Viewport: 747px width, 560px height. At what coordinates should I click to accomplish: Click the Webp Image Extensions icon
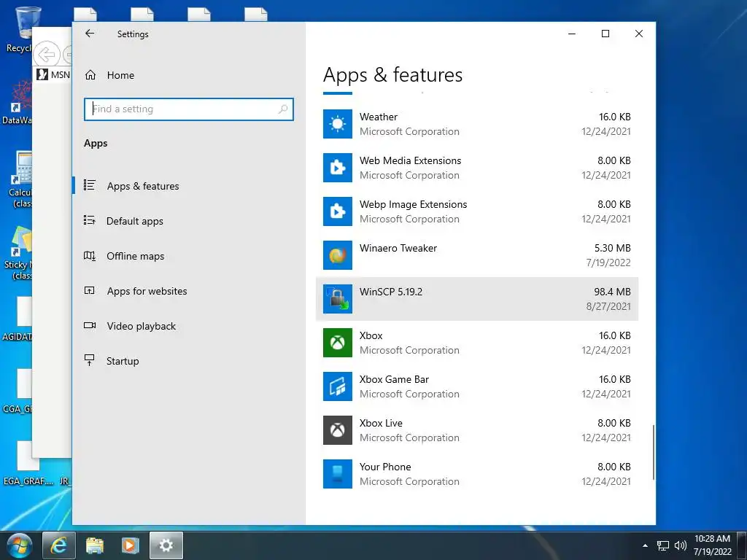coord(337,211)
